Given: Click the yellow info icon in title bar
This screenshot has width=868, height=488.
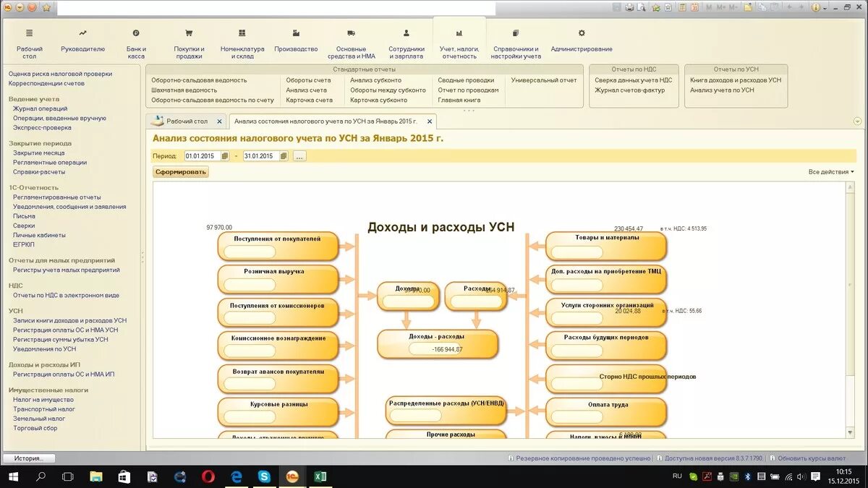Looking at the screenshot, I should [815, 7].
